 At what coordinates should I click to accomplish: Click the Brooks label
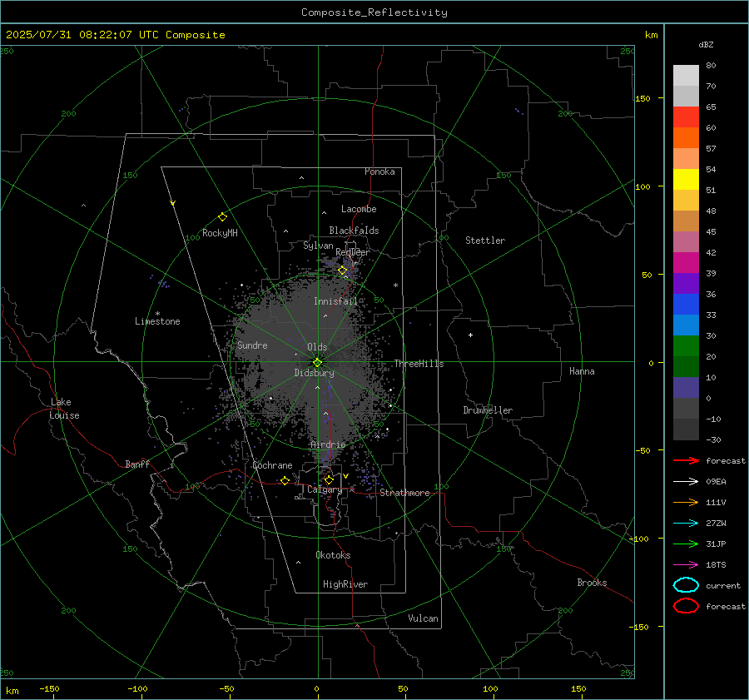(x=592, y=583)
